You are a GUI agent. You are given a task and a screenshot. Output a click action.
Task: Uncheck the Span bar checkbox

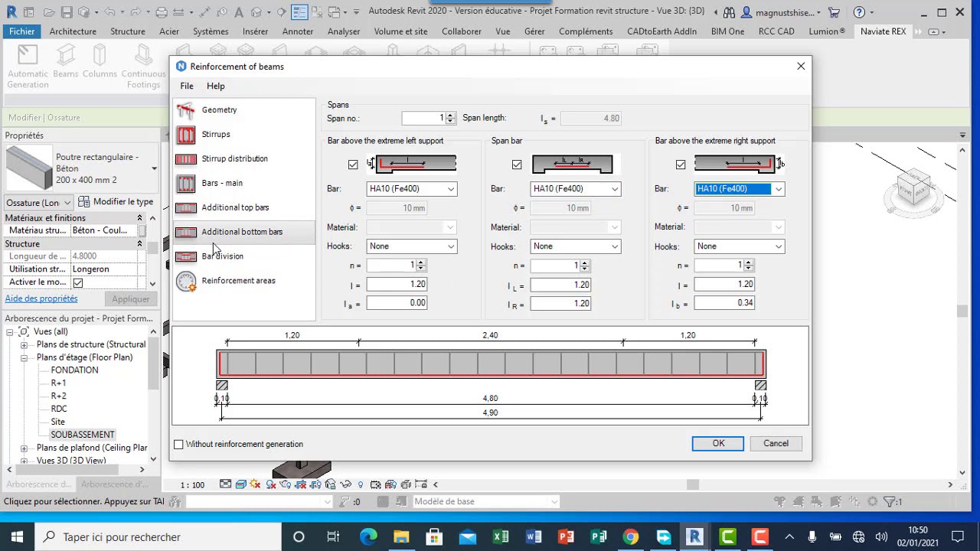517,165
